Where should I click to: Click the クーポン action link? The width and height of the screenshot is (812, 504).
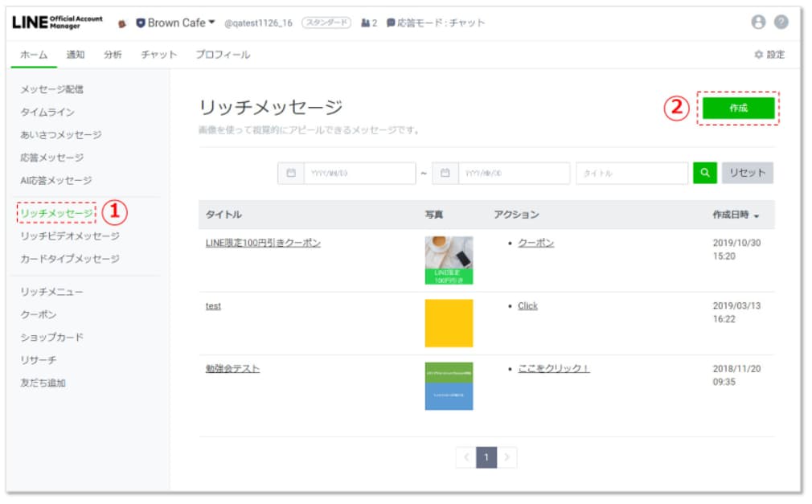[x=536, y=243]
